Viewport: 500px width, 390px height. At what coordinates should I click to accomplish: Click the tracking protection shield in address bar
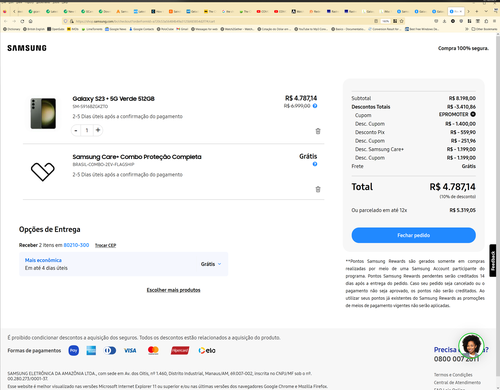click(65, 21)
